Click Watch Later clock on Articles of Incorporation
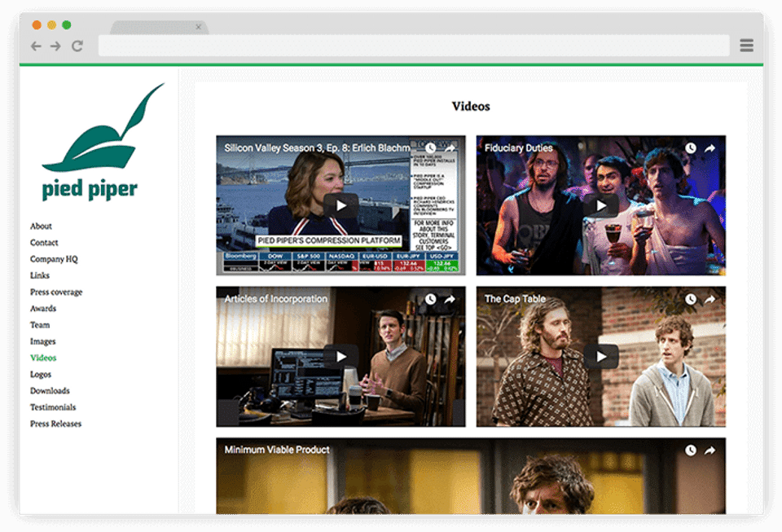The height and width of the screenshot is (532, 782). tap(430, 299)
